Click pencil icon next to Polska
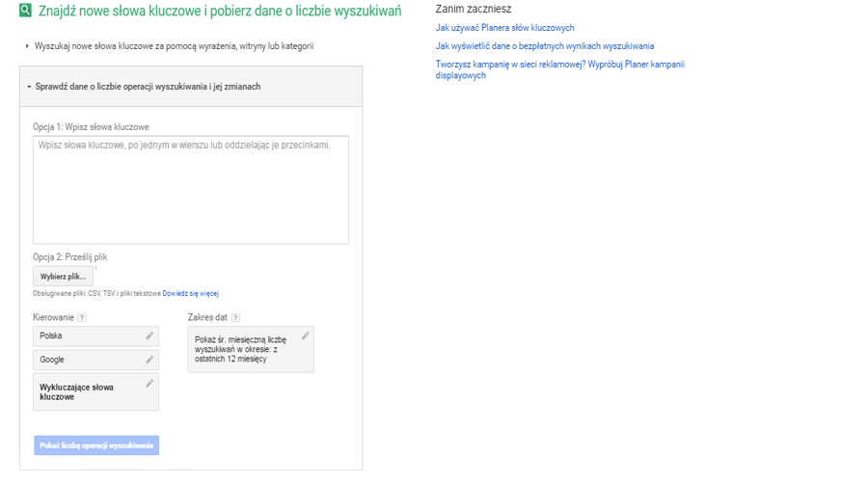The image size is (868, 482). click(x=149, y=335)
